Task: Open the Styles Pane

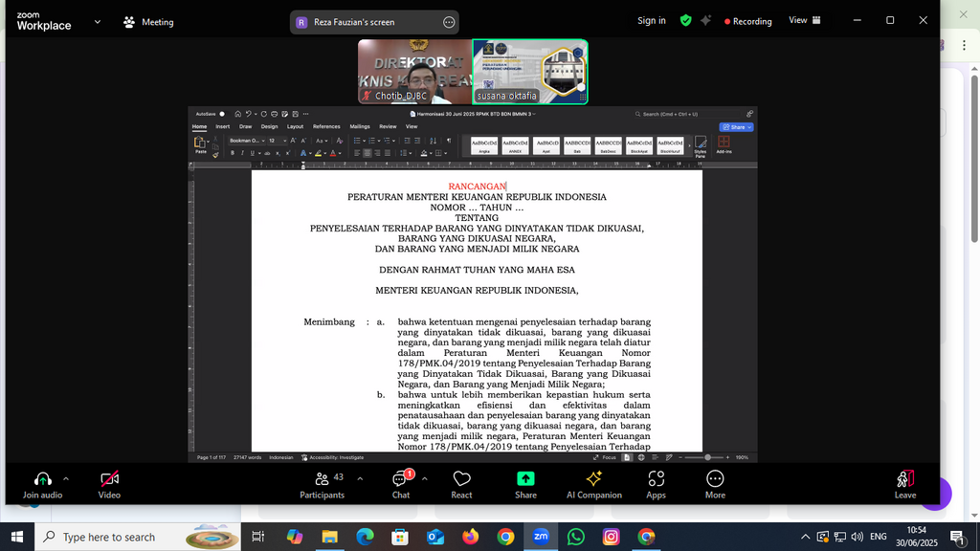Action: 700,146
